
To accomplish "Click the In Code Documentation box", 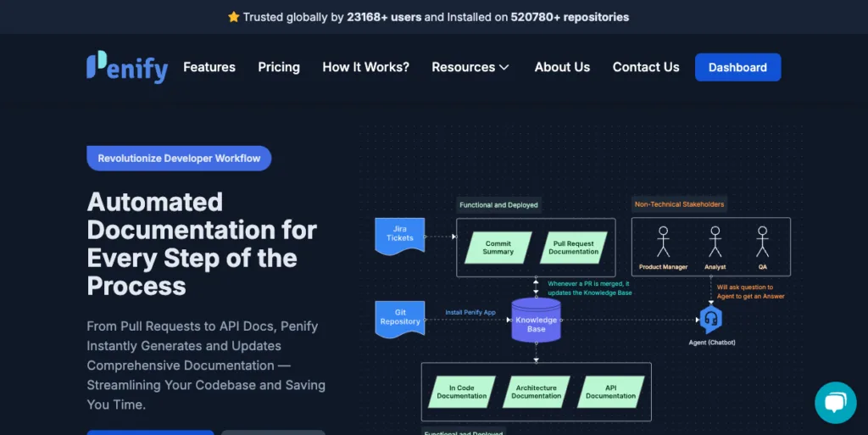I will point(462,392).
